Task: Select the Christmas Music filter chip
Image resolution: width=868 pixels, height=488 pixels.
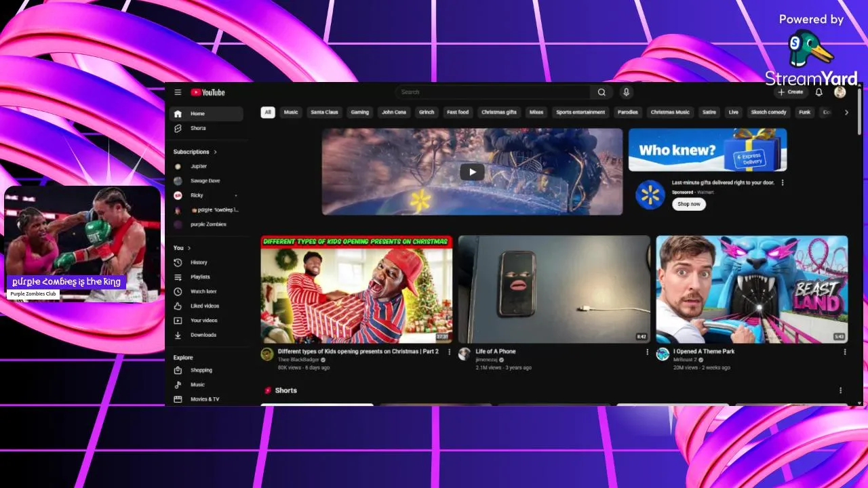Action: pos(670,113)
